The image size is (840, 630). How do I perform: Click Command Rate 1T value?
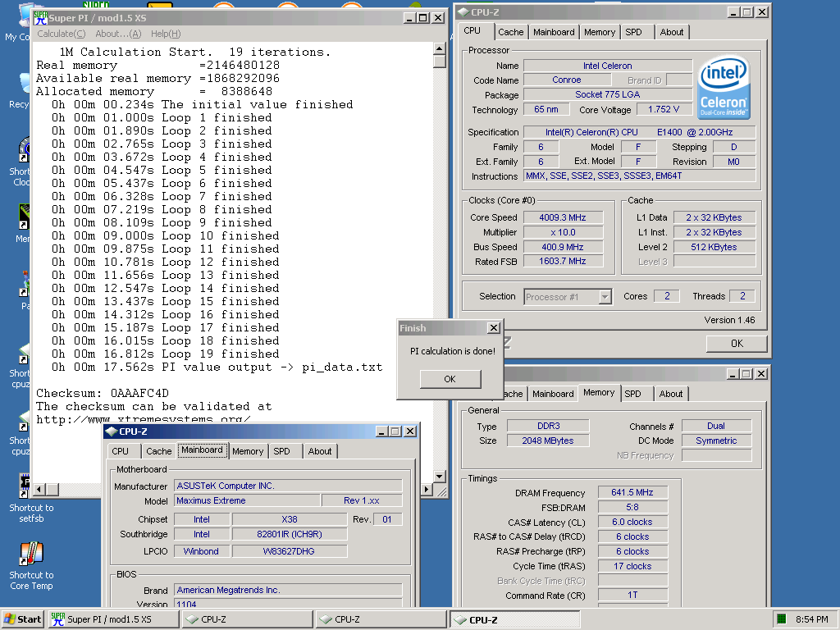coord(632,596)
